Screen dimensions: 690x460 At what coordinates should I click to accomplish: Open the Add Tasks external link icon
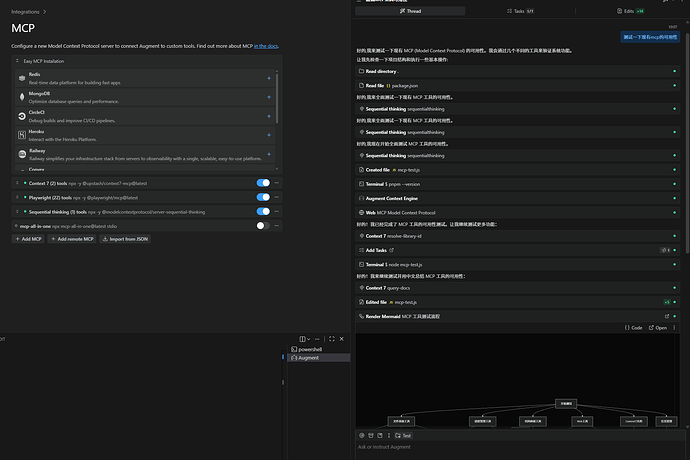tap(392, 250)
